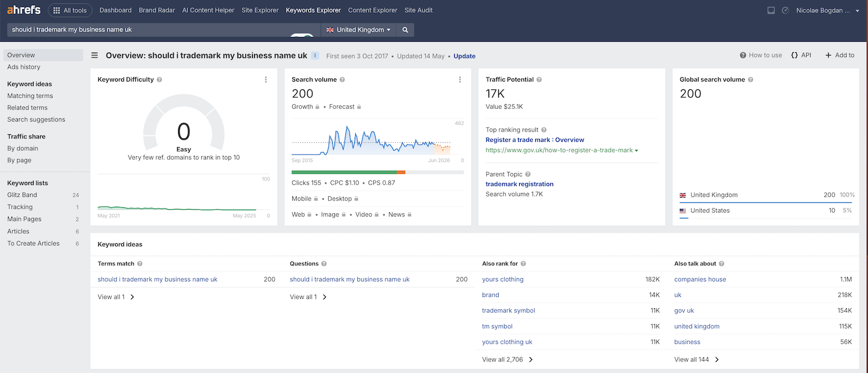The width and height of the screenshot is (868, 373).
Task: Click Global search volume help icon
Action: (751, 80)
